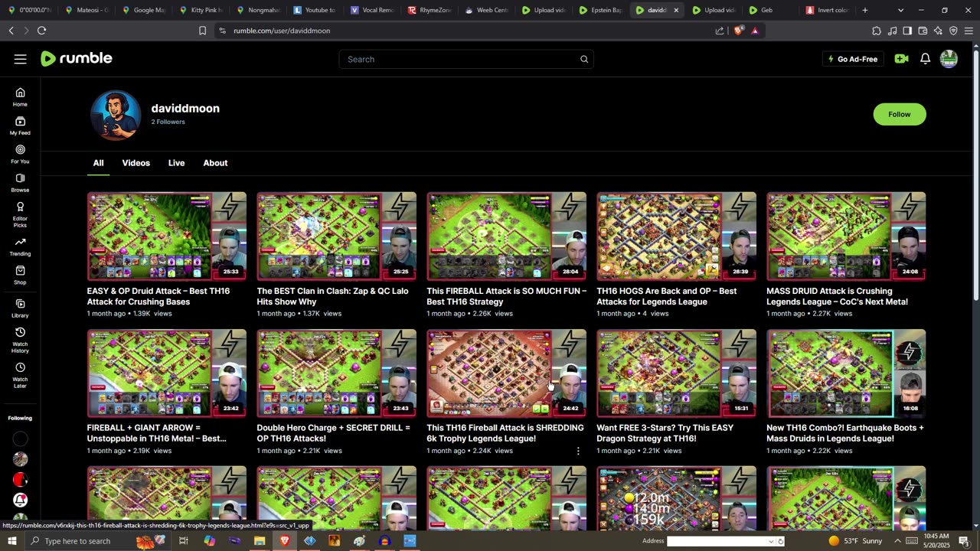The width and height of the screenshot is (980, 551).
Task: Click the browser back arrow
Action: pyautogui.click(x=11, y=31)
